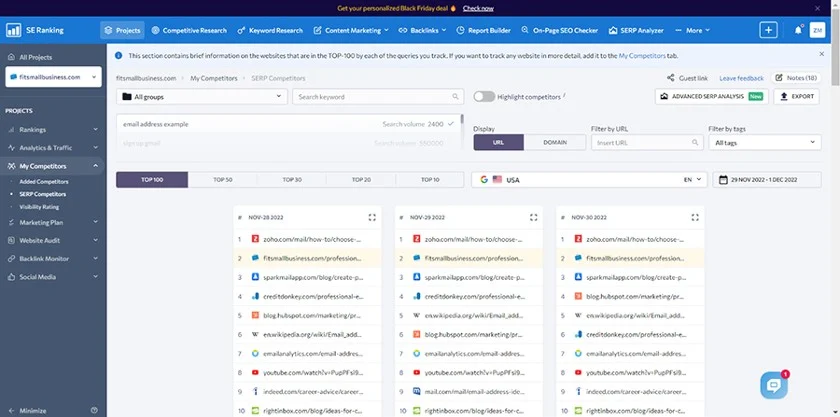Click the SE Ranking logo icon
Image resolution: width=840 pixels, height=417 pixels.
point(13,30)
